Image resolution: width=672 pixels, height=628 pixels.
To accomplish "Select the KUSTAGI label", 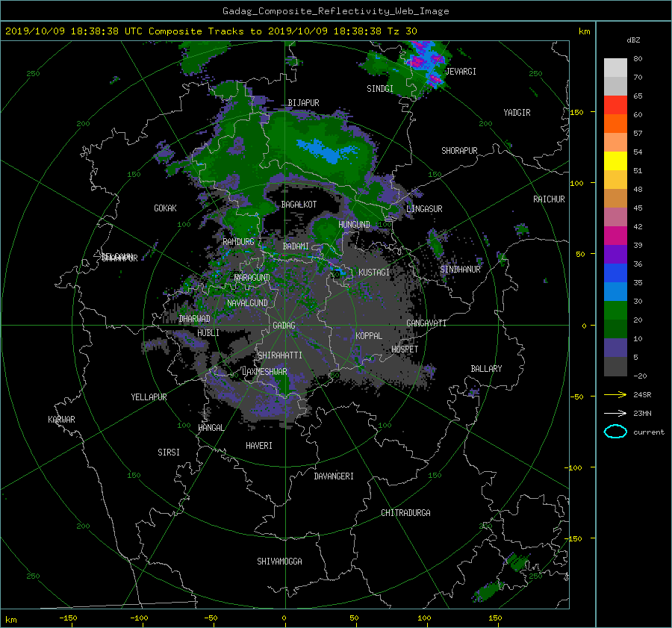I will coord(374,273).
